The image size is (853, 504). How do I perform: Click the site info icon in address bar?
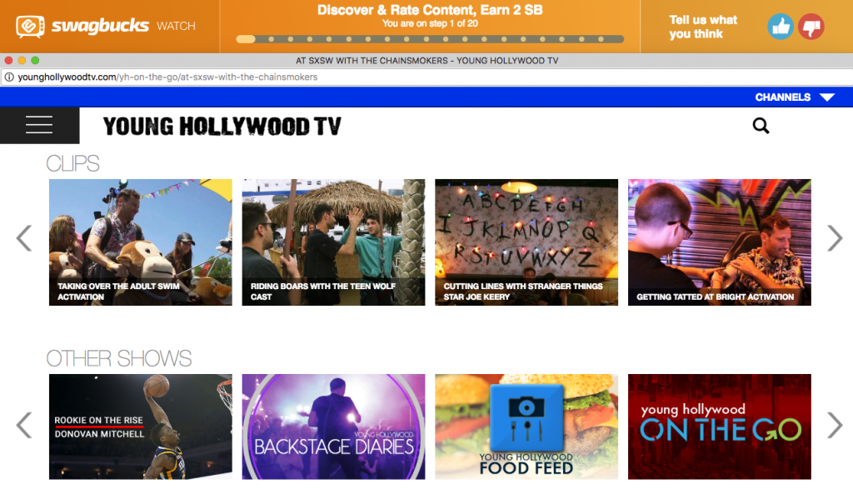click(x=9, y=77)
